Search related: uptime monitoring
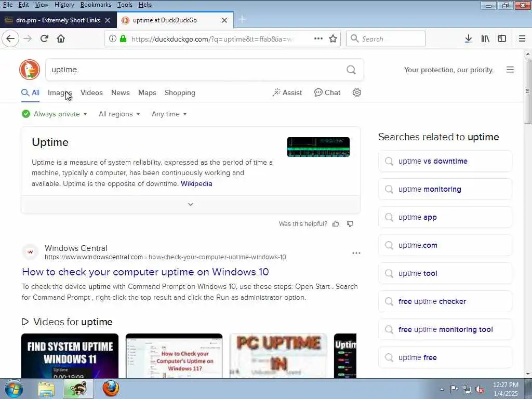 [x=445, y=189]
